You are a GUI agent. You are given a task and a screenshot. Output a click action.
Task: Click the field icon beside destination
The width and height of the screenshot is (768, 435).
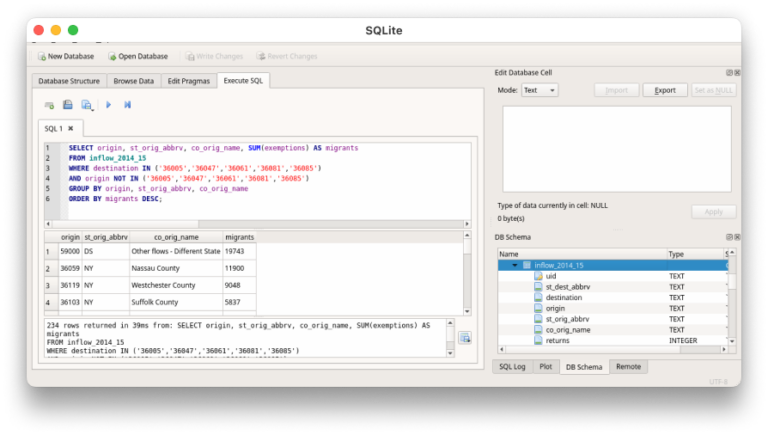pyautogui.click(x=538, y=298)
